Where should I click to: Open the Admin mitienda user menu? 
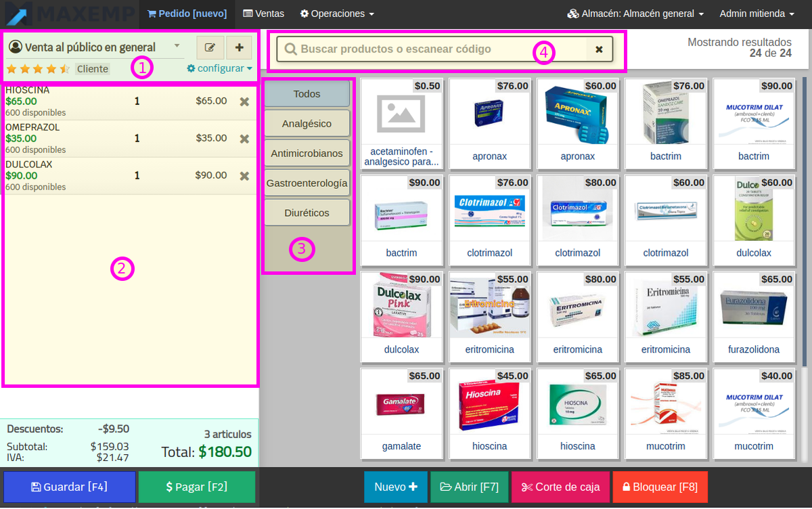pyautogui.click(x=757, y=14)
